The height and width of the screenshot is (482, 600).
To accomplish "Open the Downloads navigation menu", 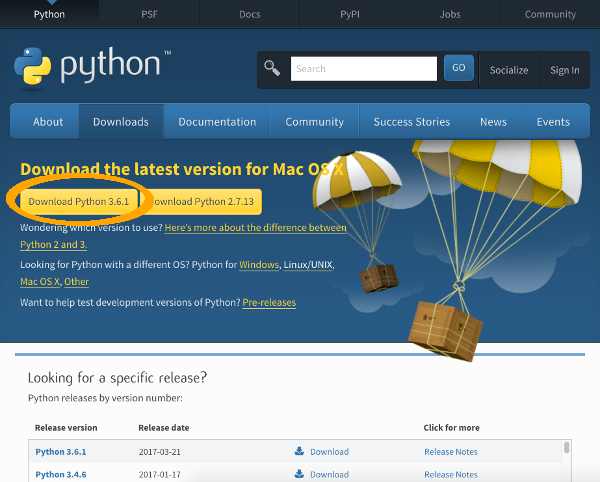I will pyautogui.click(x=121, y=122).
